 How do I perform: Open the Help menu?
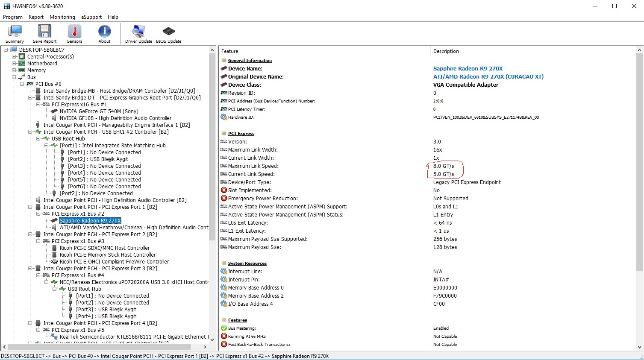coord(113,17)
